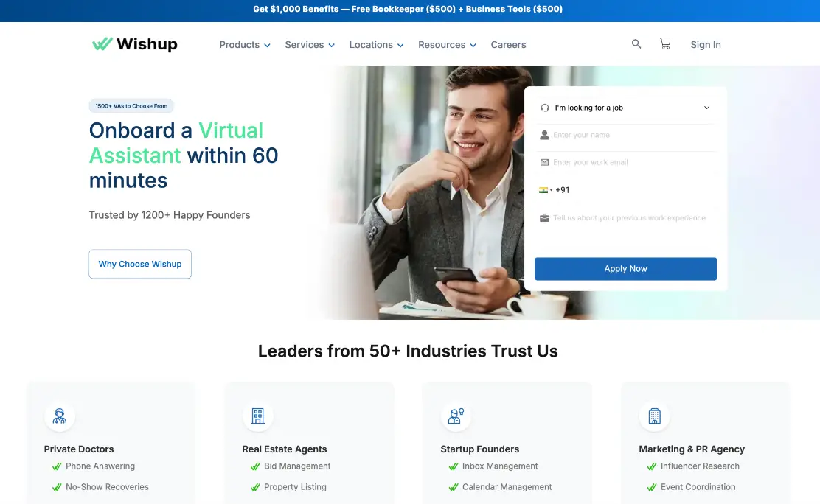Expand the Resources menu

[x=447, y=45]
